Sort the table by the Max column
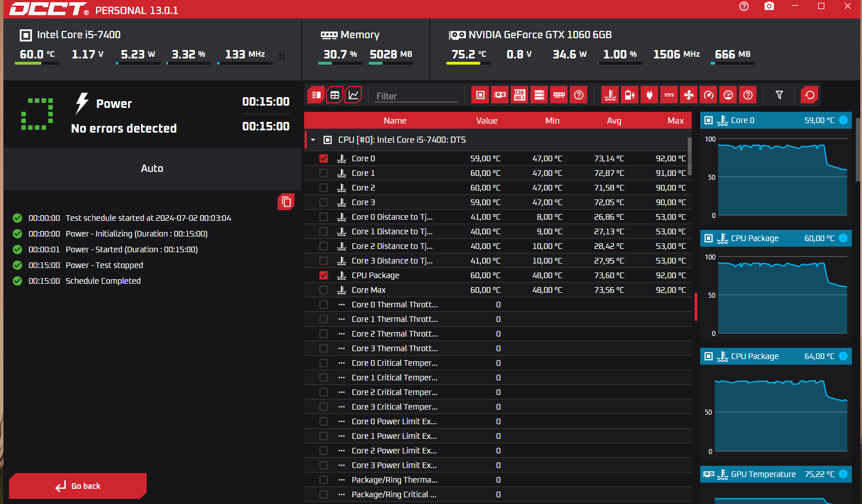The image size is (862, 504). pos(675,121)
